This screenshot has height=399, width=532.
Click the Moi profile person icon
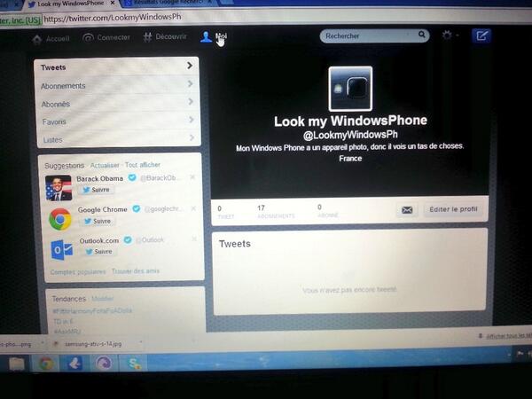[206, 36]
